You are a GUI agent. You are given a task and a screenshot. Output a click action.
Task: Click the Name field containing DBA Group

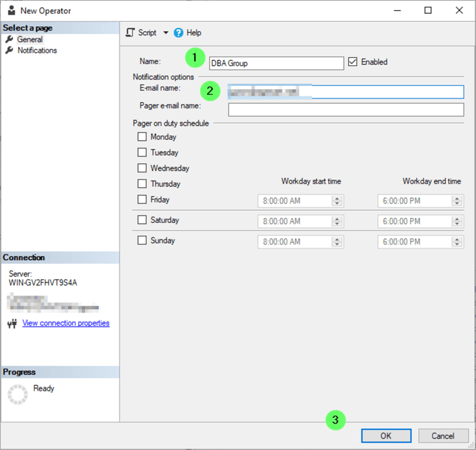pos(276,63)
